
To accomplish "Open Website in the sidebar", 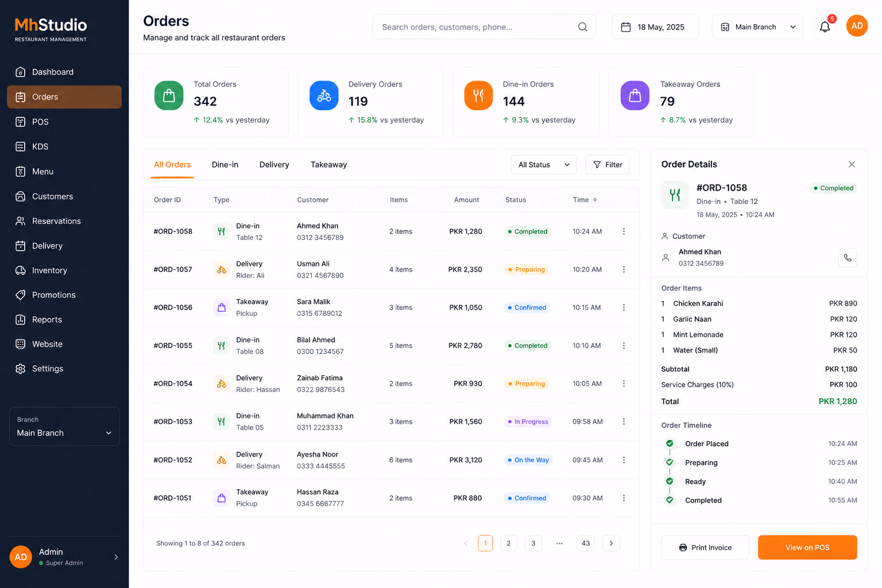I will coord(64,344).
